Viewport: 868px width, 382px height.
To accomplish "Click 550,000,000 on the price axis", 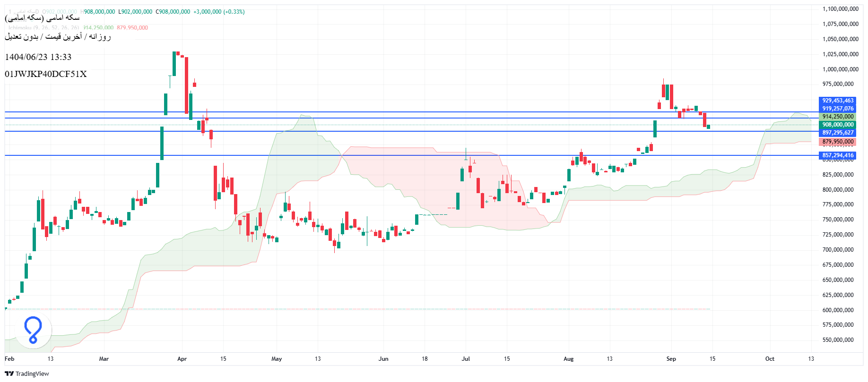I will click(x=838, y=340).
